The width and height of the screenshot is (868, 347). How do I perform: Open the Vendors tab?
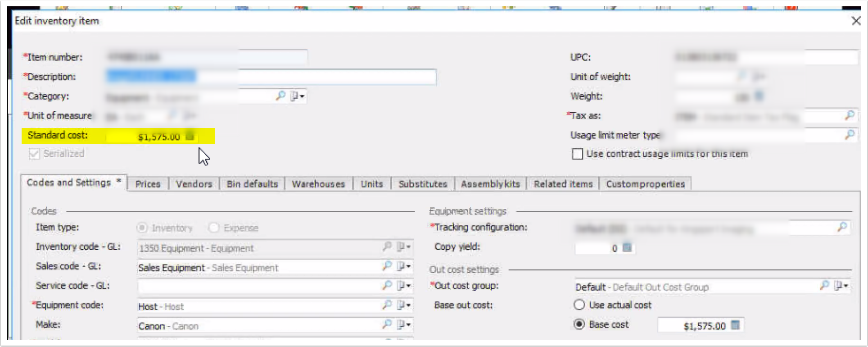194,184
